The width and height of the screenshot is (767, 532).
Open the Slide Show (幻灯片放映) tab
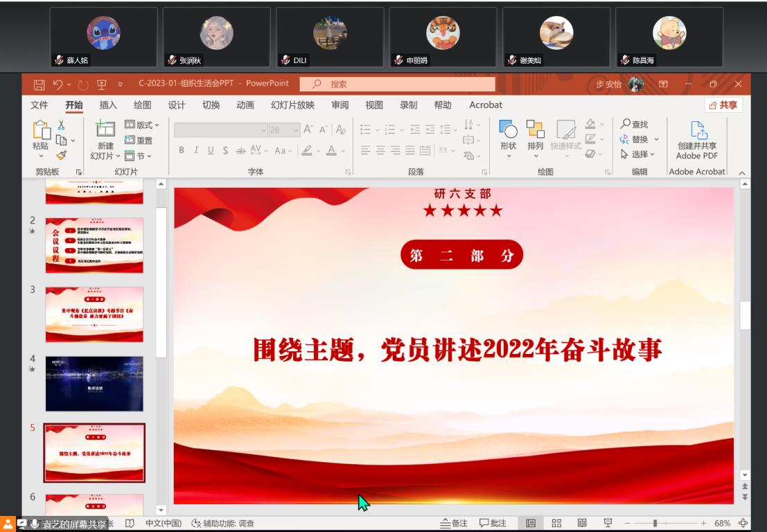pos(292,105)
